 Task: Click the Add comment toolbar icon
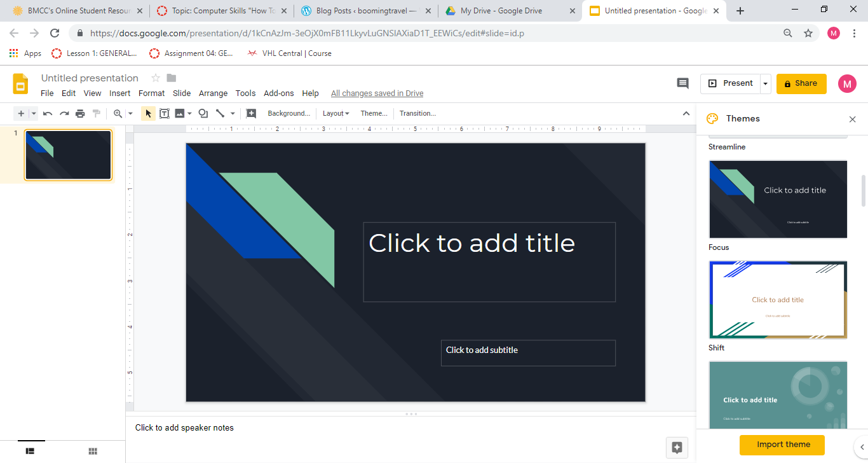click(x=251, y=114)
